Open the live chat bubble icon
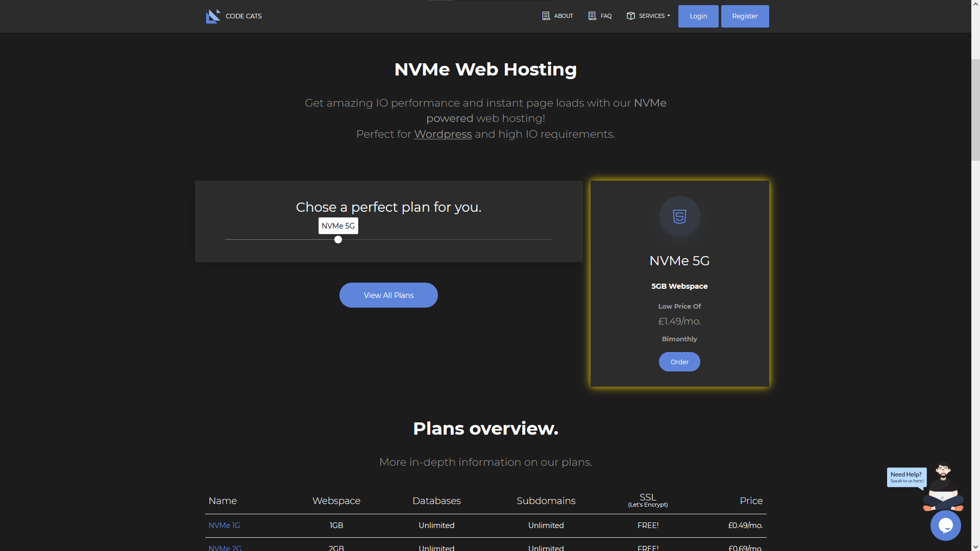This screenshot has width=980, height=551. [945, 525]
